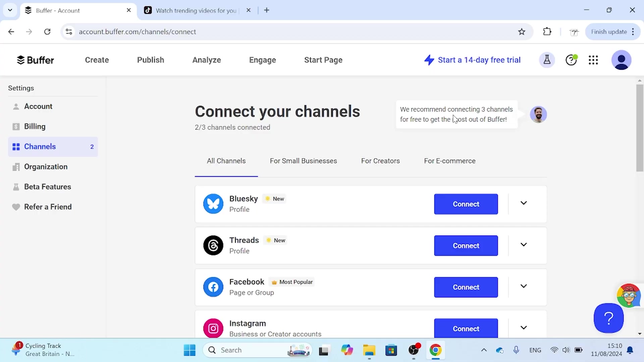Viewport: 644px width, 362px height.
Task: Switch to For E-commerce tab
Action: (449, 161)
